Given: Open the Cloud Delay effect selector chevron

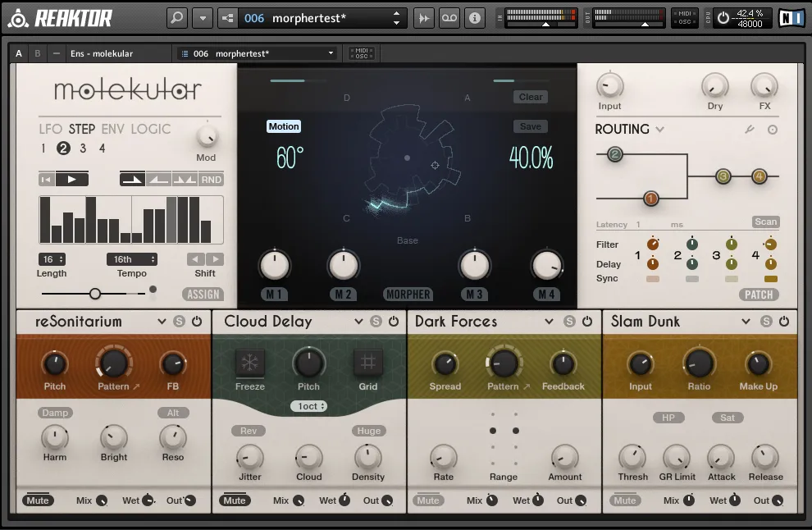Looking at the screenshot, I should [359, 322].
